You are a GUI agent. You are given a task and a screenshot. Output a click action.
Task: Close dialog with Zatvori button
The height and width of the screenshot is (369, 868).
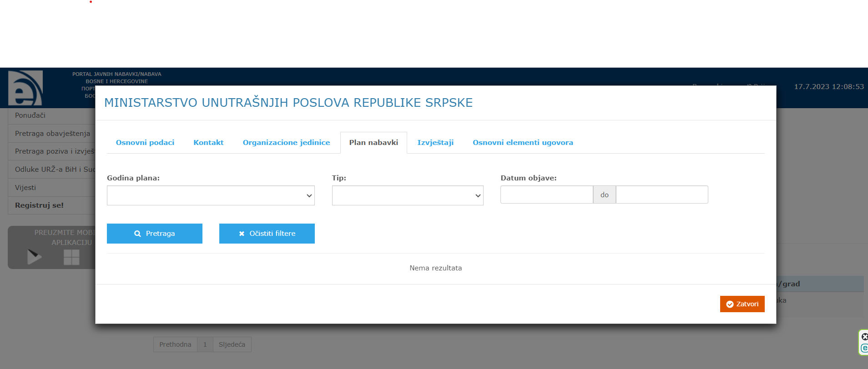pyautogui.click(x=742, y=304)
